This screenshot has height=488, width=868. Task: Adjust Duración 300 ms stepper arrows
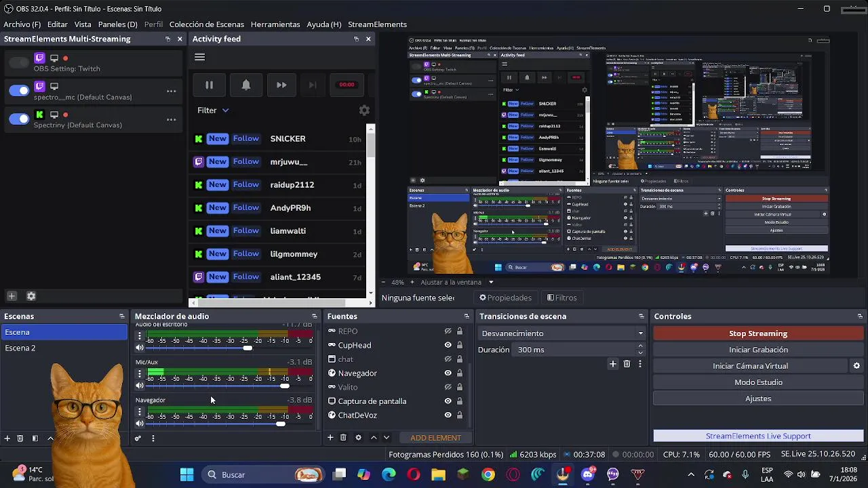[640, 350]
